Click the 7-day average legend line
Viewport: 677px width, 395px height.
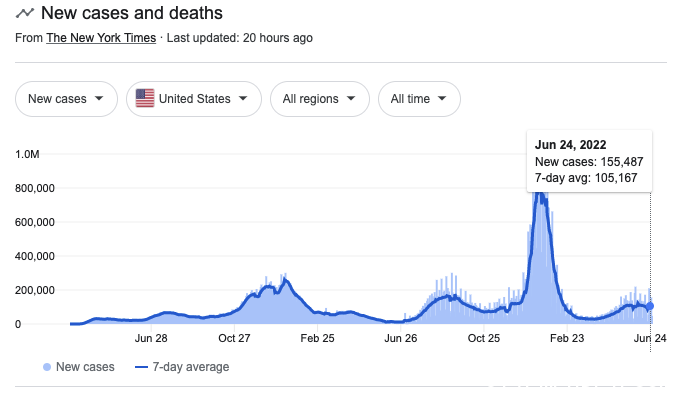click(x=141, y=367)
